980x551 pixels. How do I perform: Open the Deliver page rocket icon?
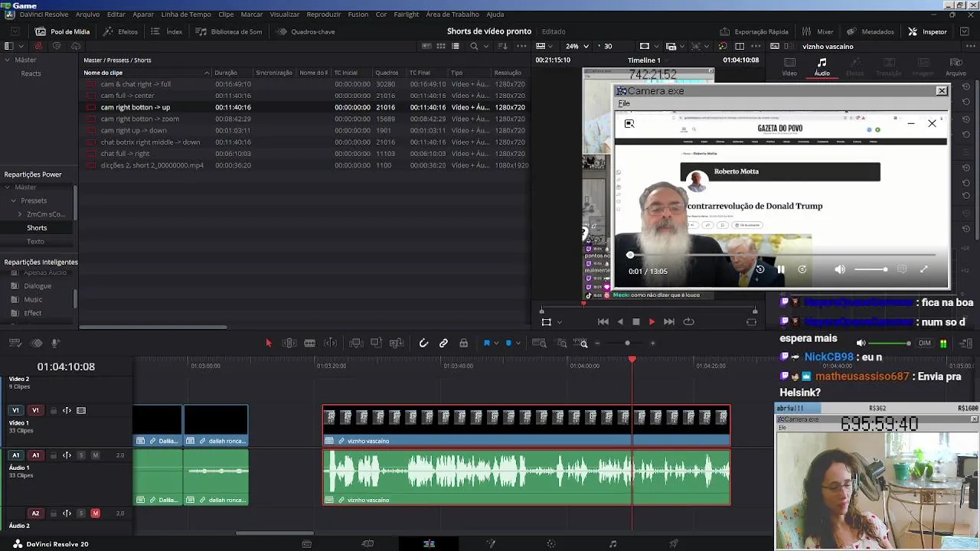pos(674,544)
